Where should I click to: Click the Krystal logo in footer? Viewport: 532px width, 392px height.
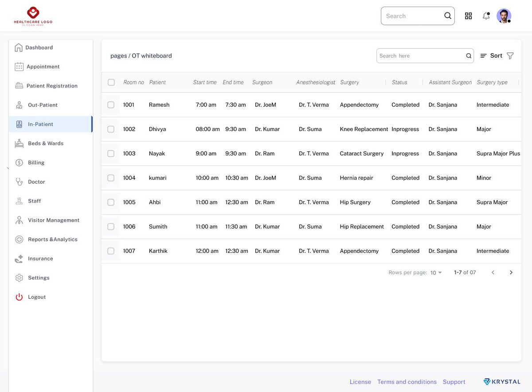coord(502,382)
